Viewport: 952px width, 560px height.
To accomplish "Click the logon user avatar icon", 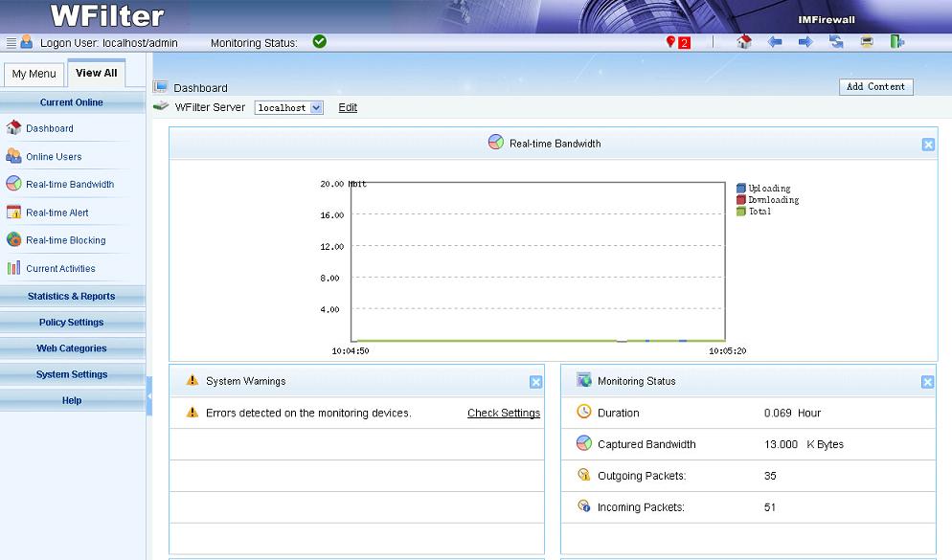I will (26, 42).
